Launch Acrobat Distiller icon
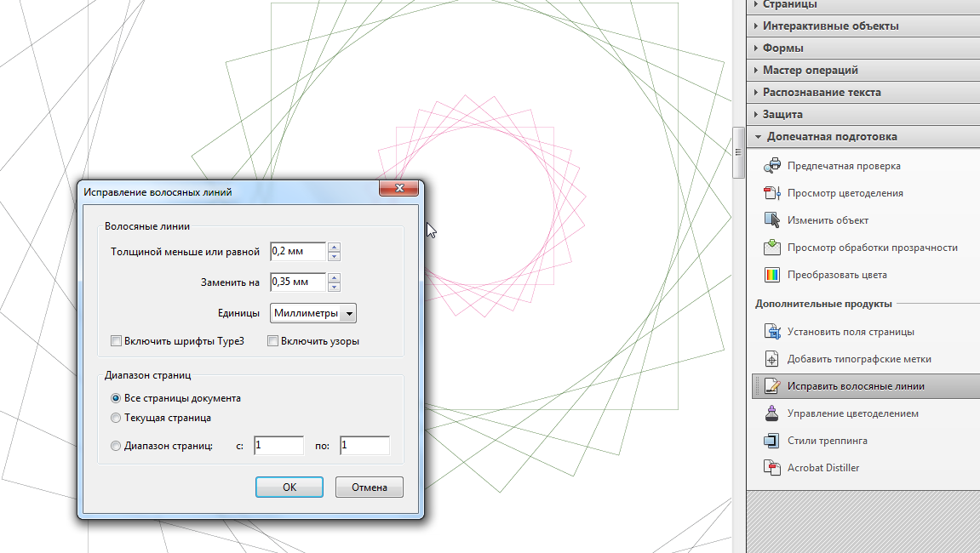Screen dimensions: 980x553 772,467
